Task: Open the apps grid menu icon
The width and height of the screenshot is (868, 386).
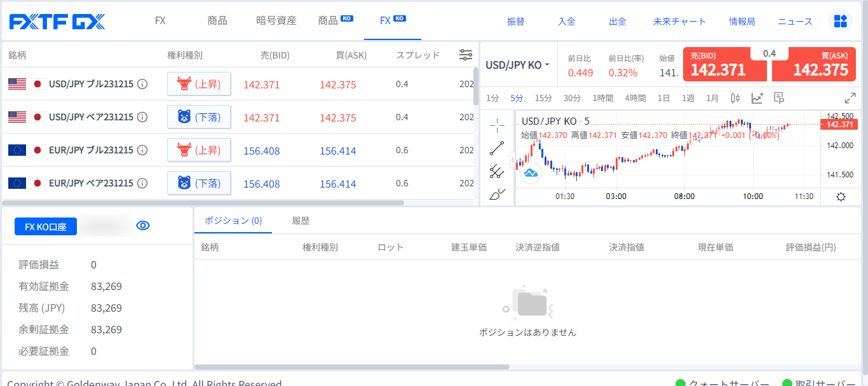Action: coord(841,21)
